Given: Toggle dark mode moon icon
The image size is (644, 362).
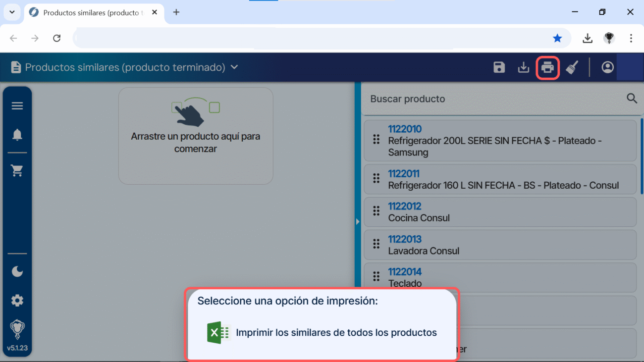Looking at the screenshot, I should click(17, 271).
